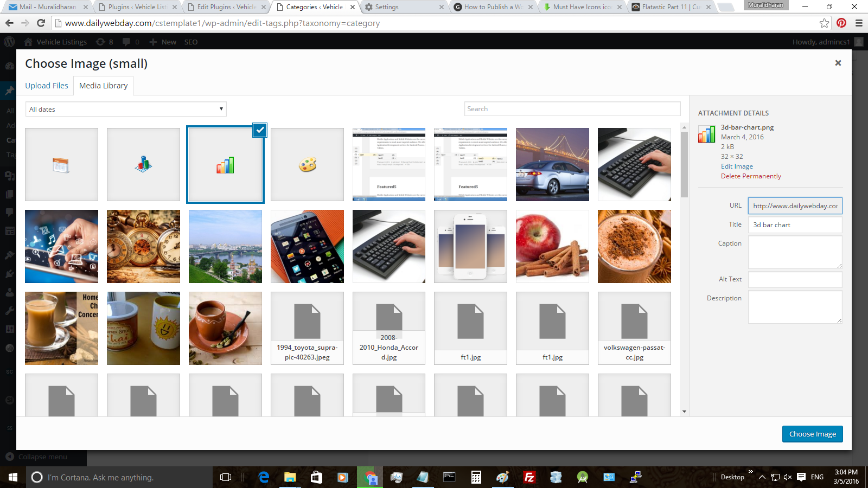This screenshot has width=868, height=488.
Task: Bookmark page with star icon
Action: pyautogui.click(x=824, y=23)
